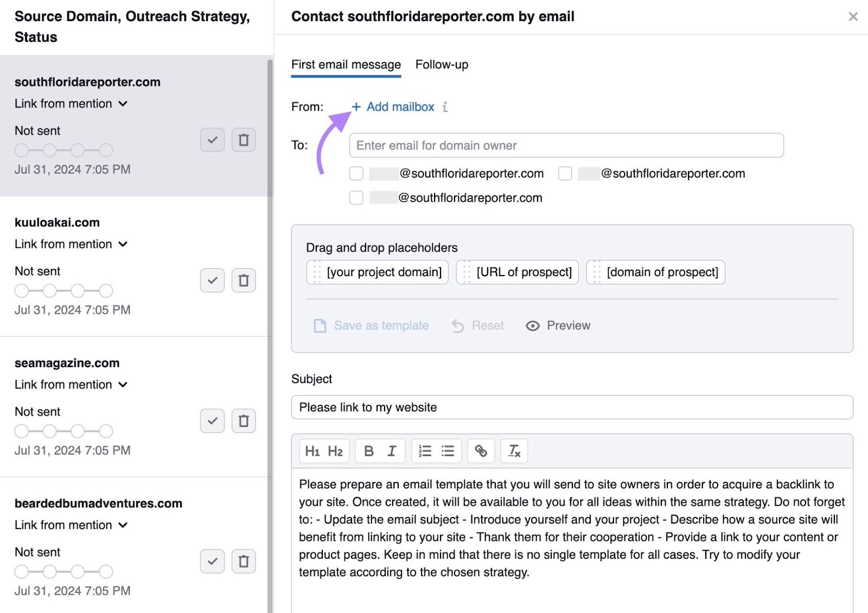
Task: Click the info icon beside Add mailbox
Action: point(445,107)
